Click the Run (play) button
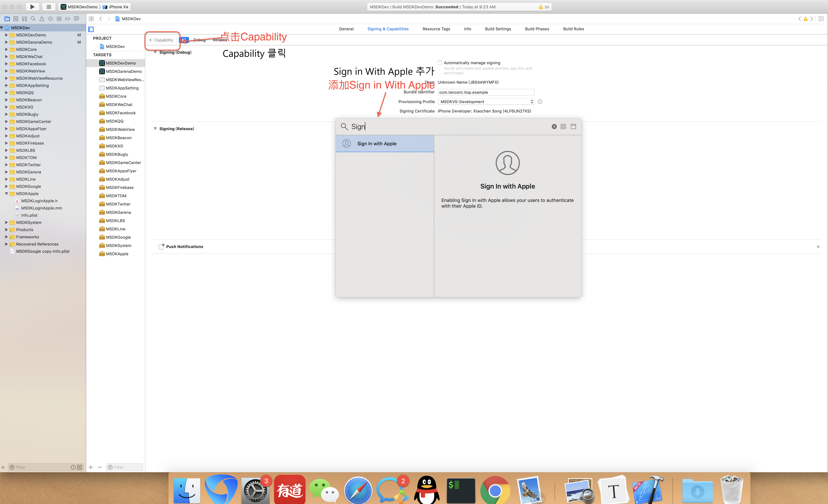The height and width of the screenshot is (504, 828). [32, 7]
